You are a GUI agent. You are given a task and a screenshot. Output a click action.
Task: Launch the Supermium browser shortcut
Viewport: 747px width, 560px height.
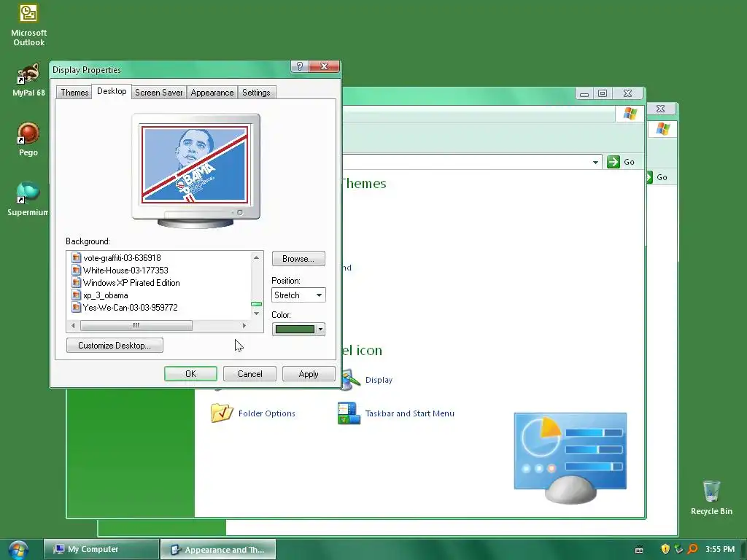tap(28, 198)
